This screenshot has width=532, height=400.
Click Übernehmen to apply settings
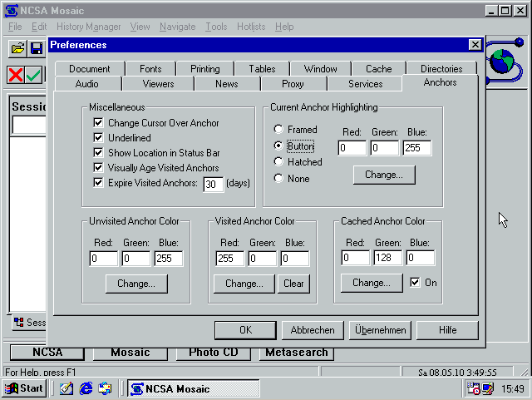(381, 330)
